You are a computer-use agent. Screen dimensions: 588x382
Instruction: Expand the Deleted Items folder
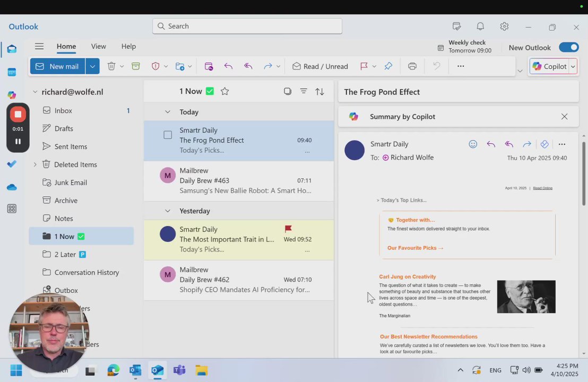[x=35, y=164]
